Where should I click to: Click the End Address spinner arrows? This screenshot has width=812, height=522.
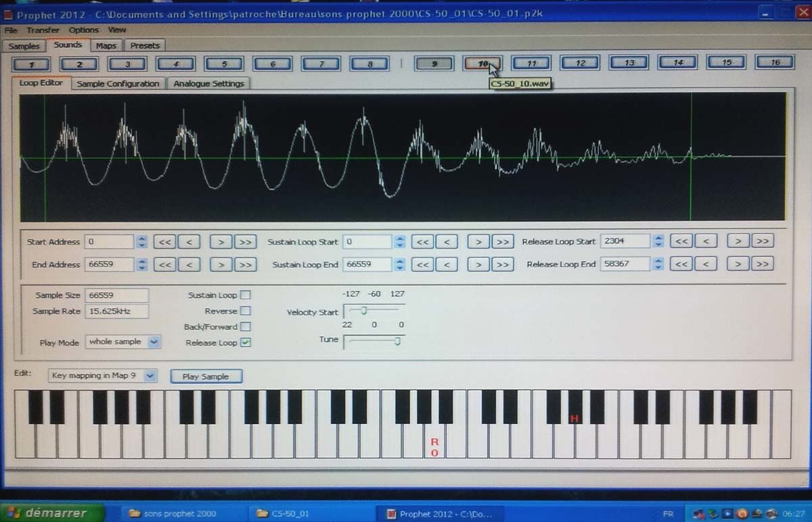pos(141,264)
